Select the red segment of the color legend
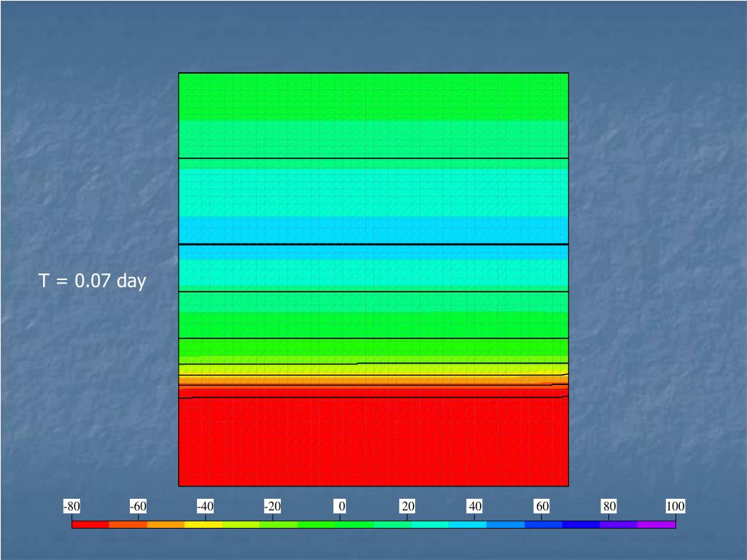The width and height of the screenshot is (747, 560). click(90, 524)
